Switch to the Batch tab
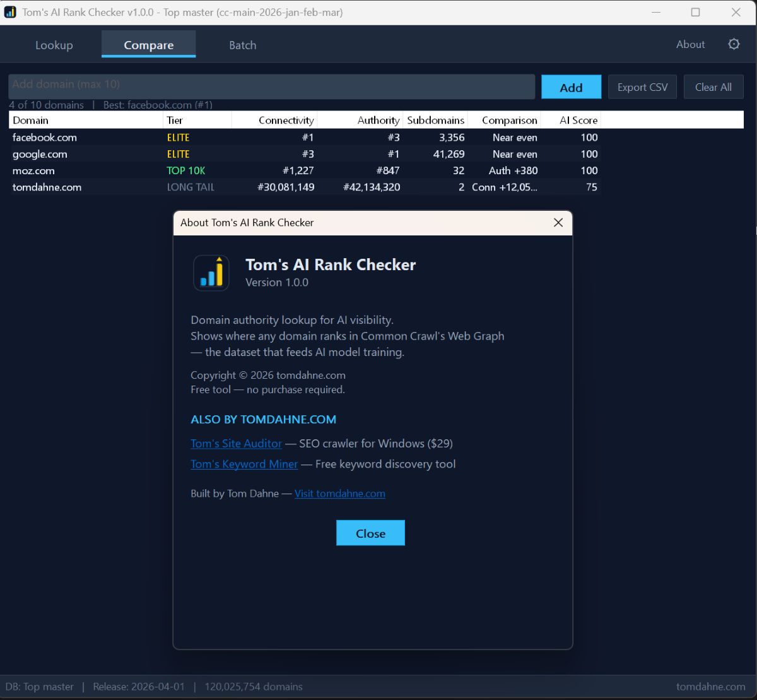757x700 pixels. [x=242, y=45]
